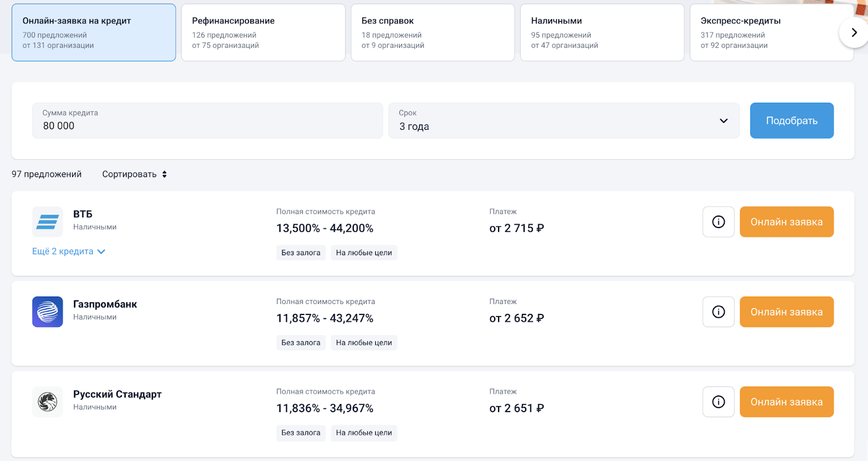The height and width of the screenshot is (461, 868).
Task: Click the rate 11,857% - 43,247%
Action: 325,318
